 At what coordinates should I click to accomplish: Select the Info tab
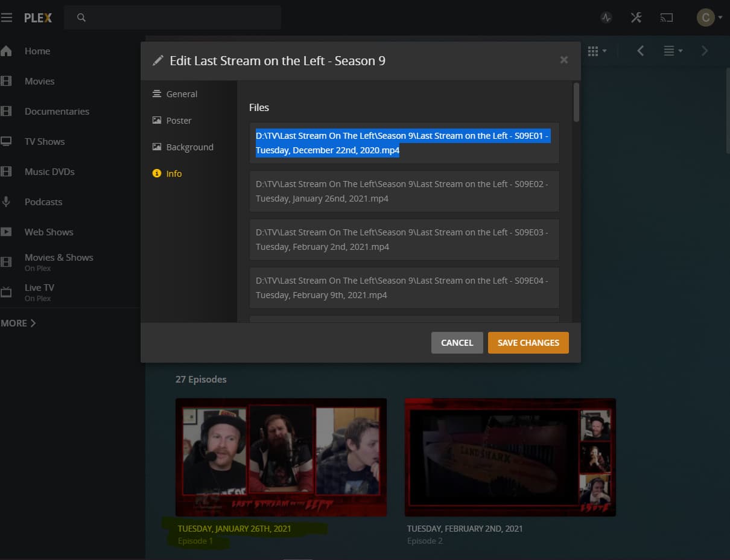click(167, 174)
